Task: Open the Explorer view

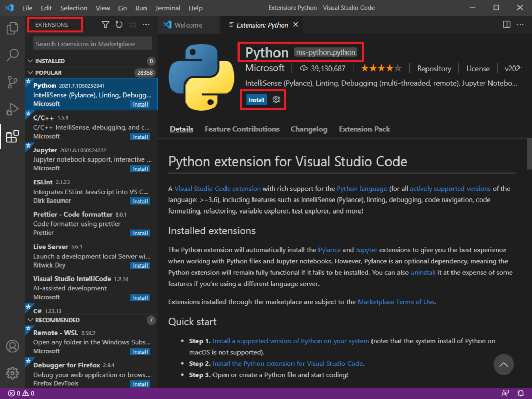Action: [x=12, y=28]
